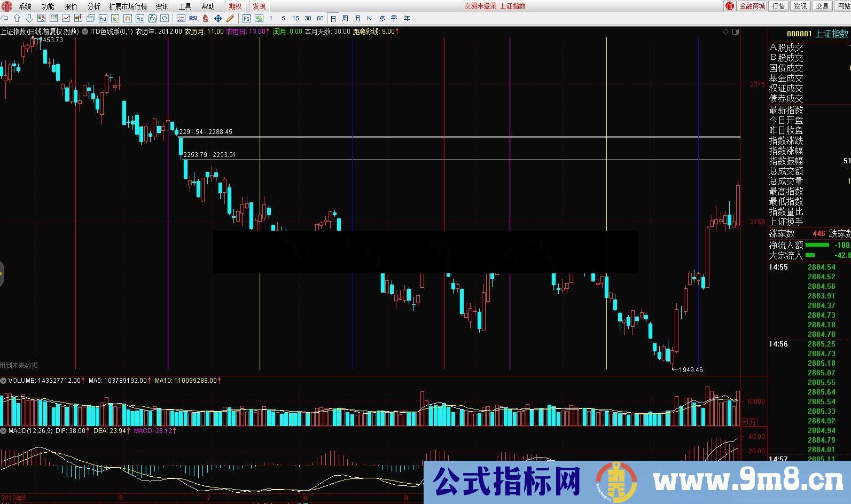Select the weekly 周 period
This screenshot has width=851, height=504.
click(x=345, y=18)
